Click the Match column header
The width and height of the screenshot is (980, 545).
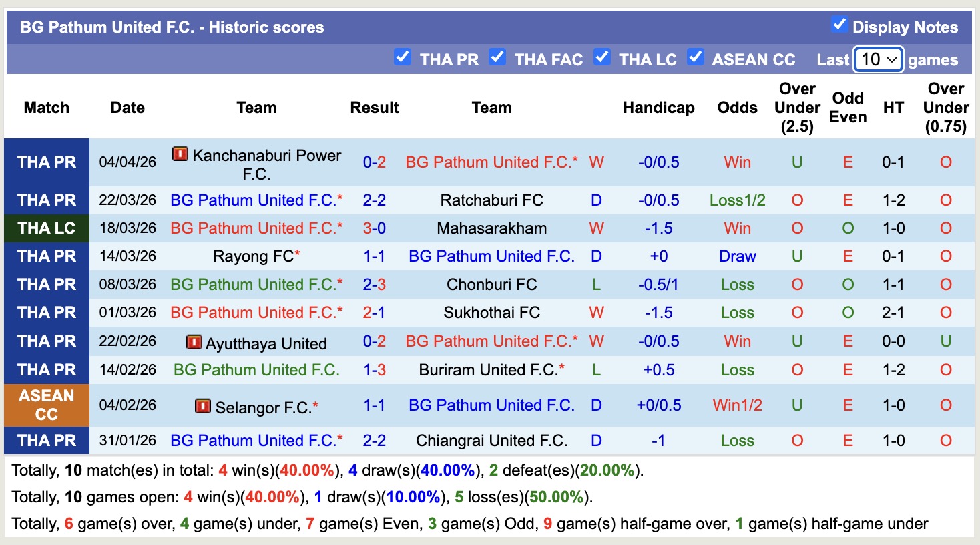(x=46, y=107)
